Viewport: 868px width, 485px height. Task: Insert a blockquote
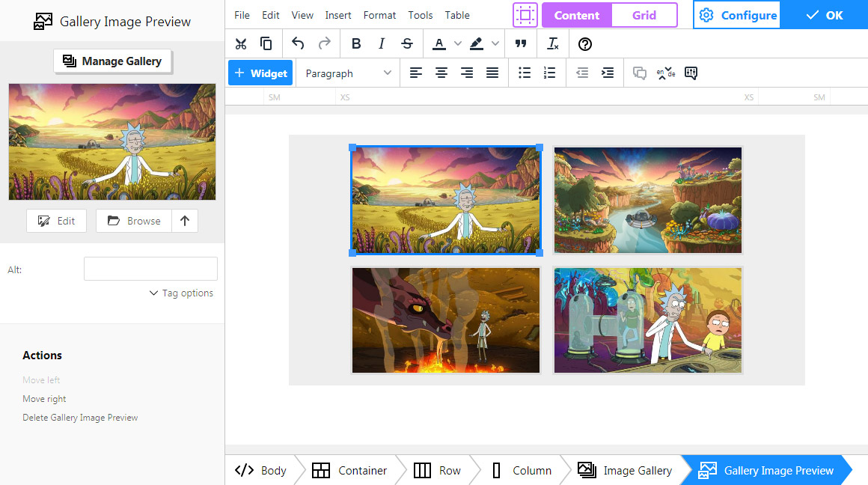tap(521, 43)
